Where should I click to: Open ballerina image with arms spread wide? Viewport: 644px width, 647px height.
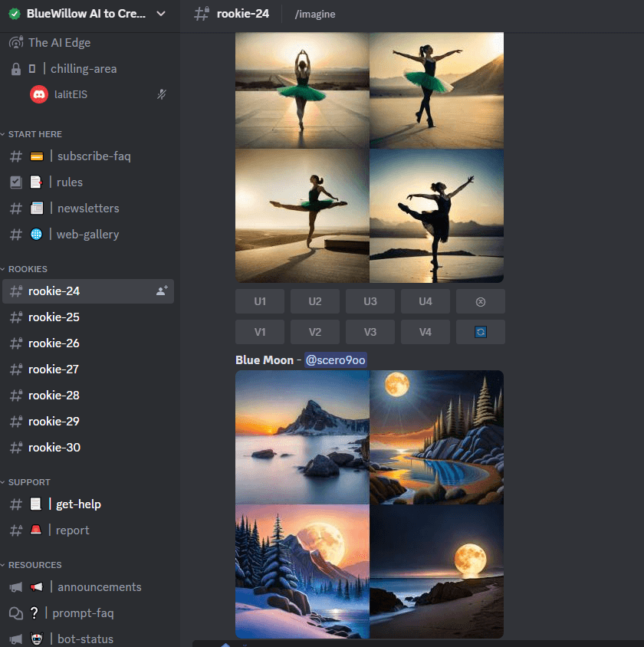(437, 90)
